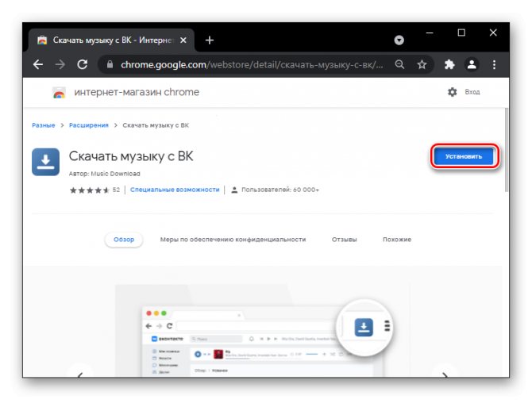The width and height of the screenshot is (532, 407).
Task: Open the extensions puzzle icon
Action: [449, 64]
